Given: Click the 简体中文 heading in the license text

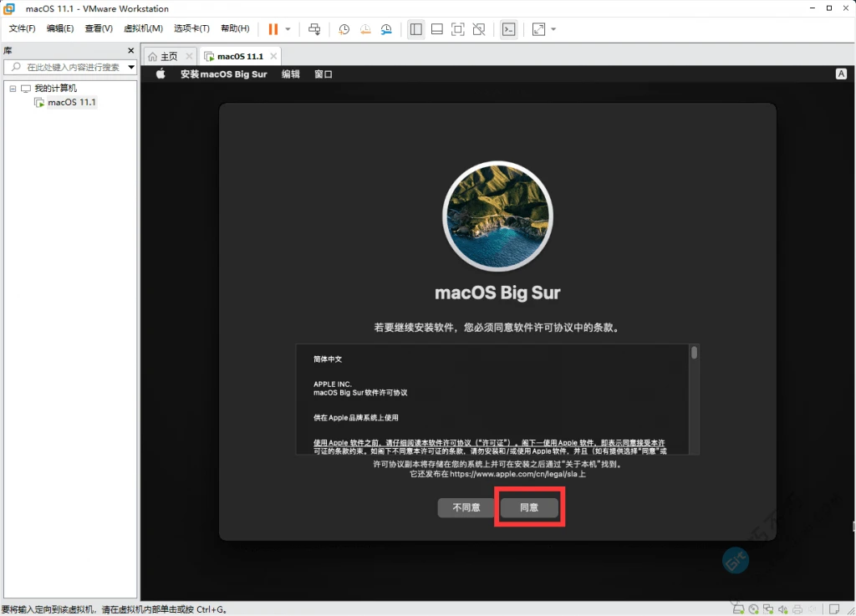Looking at the screenshot, I should coord(328,359).
